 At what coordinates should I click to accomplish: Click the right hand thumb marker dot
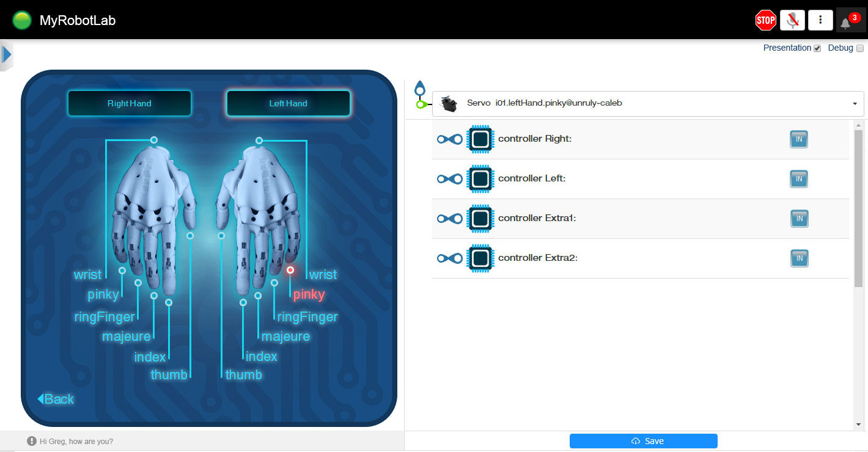point(190,235)
